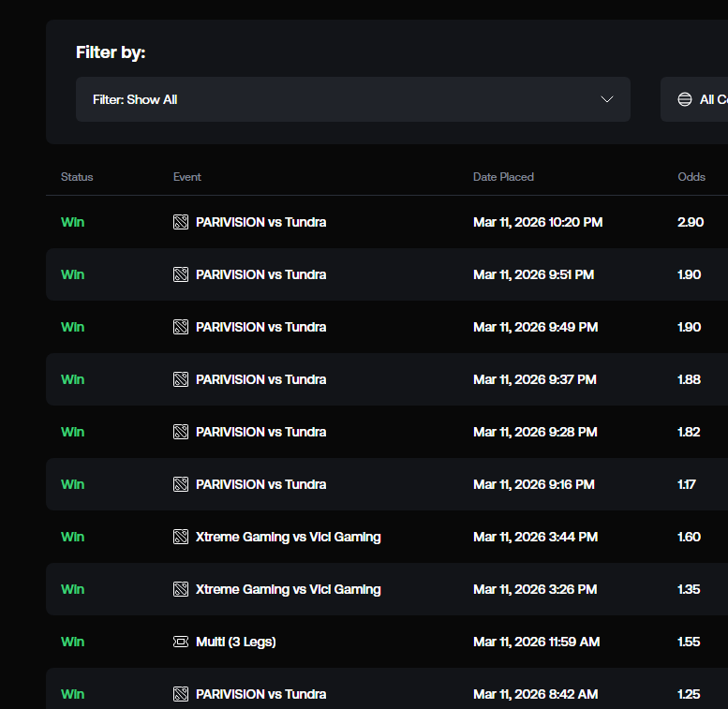Open the Filter: Show All dropdown
This screenshot has height=709, width=728.
tap(353, 99)
